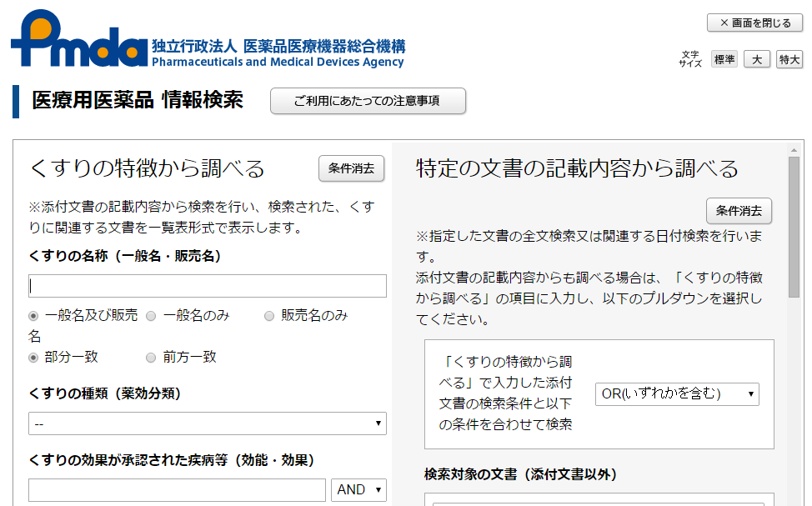Click the 効能・効果 input field
The height and width of the screenshot is (506, 812).
pos(177,490)
